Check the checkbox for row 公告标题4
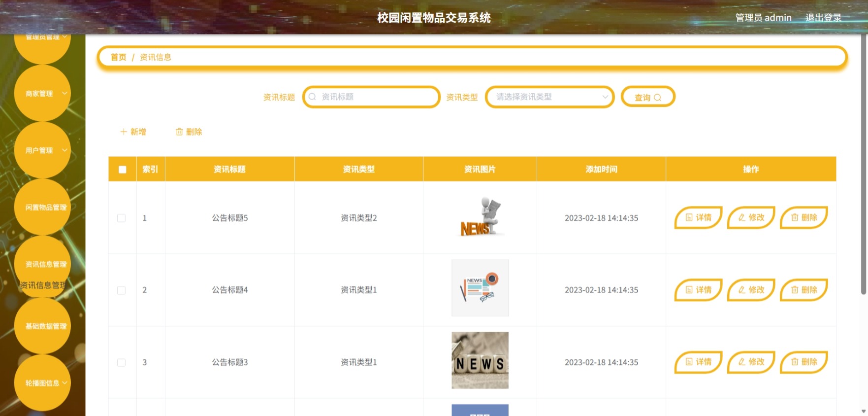This screenshot has height=416, width=868. tap(121, 290)
